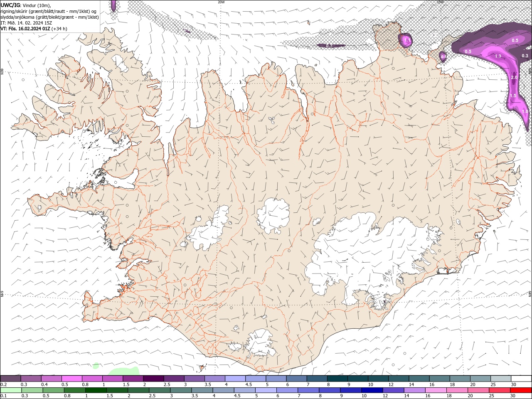Select the light pink 16–18 swatch, bottom scale
This screenshot has height=399, width=532.
(x=436, y=390)
